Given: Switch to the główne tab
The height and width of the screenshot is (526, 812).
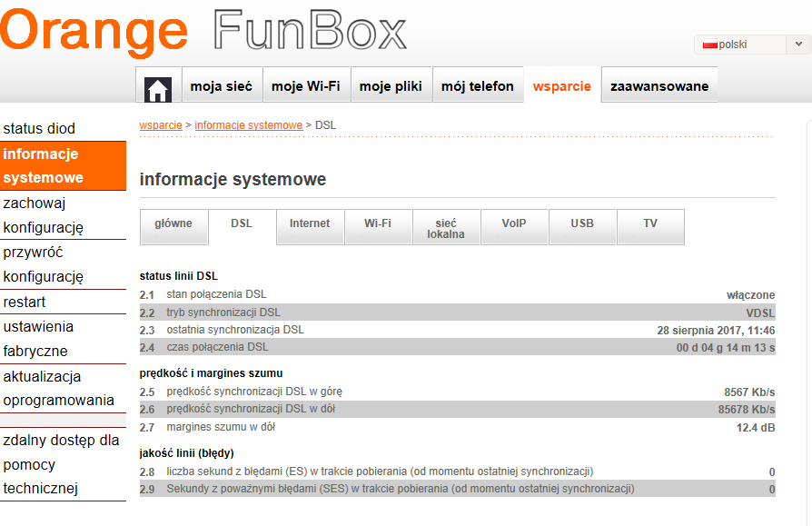Looking at the screenshot, I should pos(173,223).
